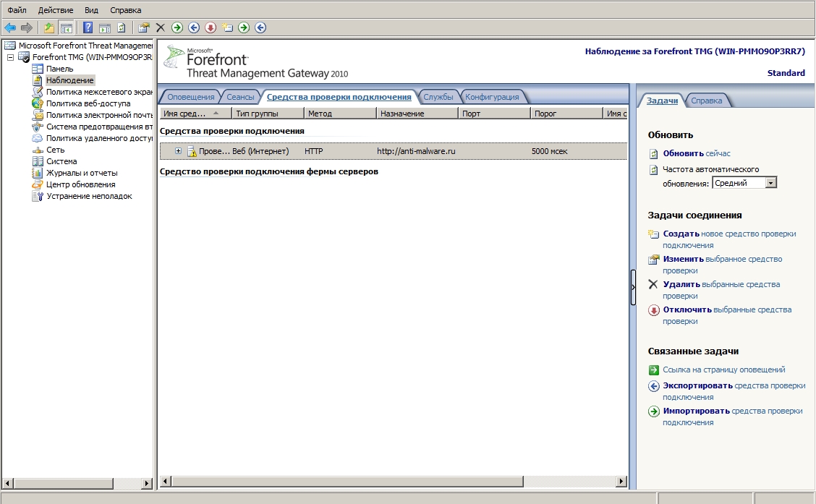Open the Справка tab in the task pane
816x504 pixels.
(706, 101)
